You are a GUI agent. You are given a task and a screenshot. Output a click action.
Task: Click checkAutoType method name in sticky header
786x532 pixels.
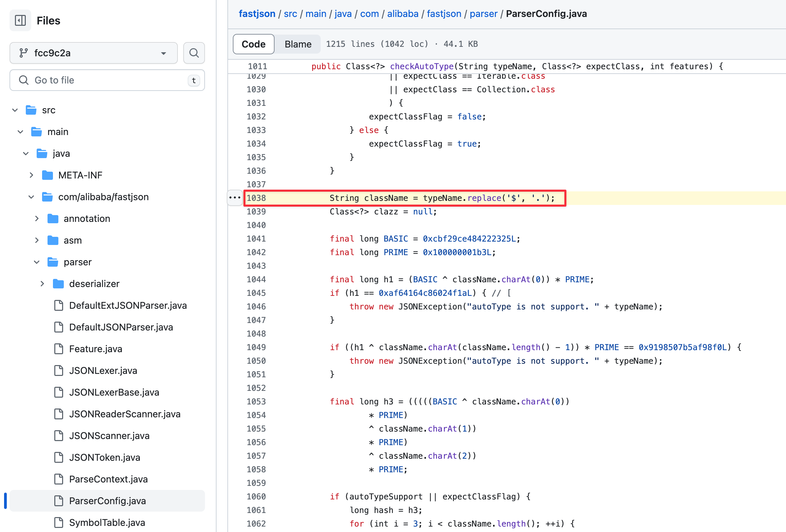click(422, 66)
